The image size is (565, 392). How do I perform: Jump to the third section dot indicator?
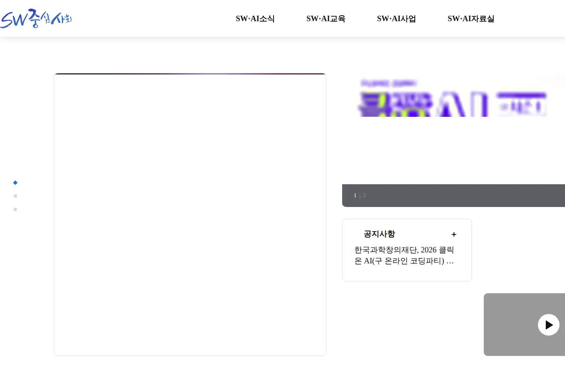pyautogui.click(x=15, y=209)
